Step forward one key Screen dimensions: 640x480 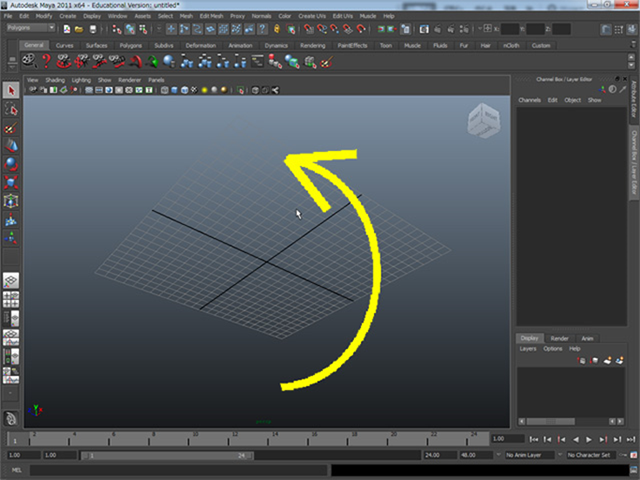[603, 439]
